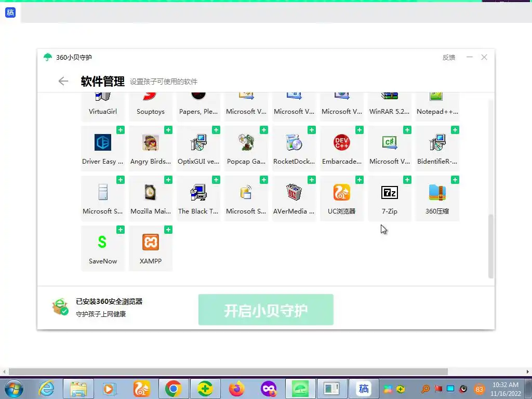
Task: Click the WinRAR 5.2... label
Action: pos(390,111)
